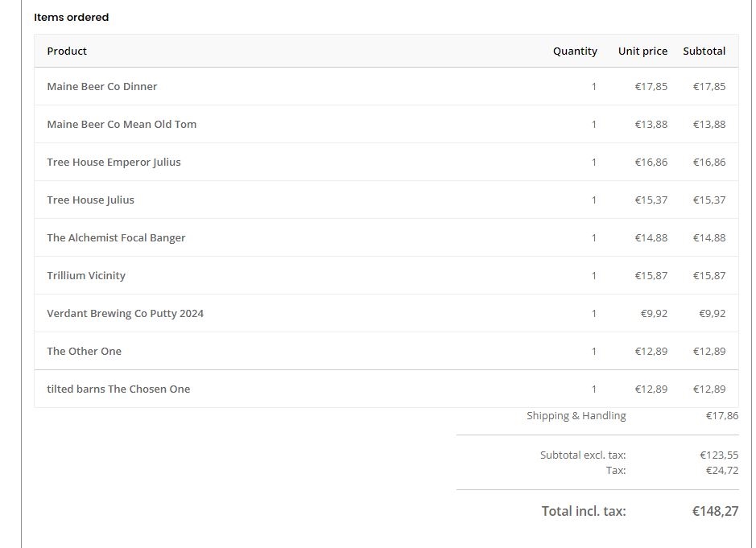Click The Alchemist Focal Banger product name
756x548 pixels.
coord(116,237)
